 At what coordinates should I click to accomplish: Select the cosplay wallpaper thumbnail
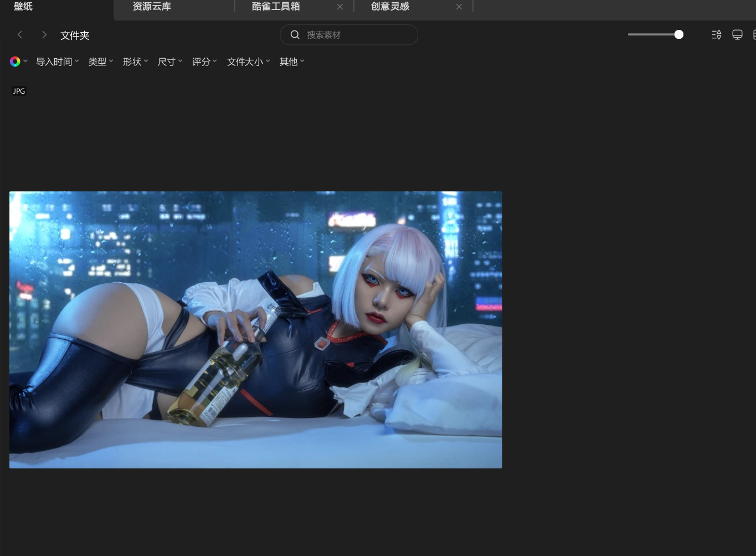256,330
